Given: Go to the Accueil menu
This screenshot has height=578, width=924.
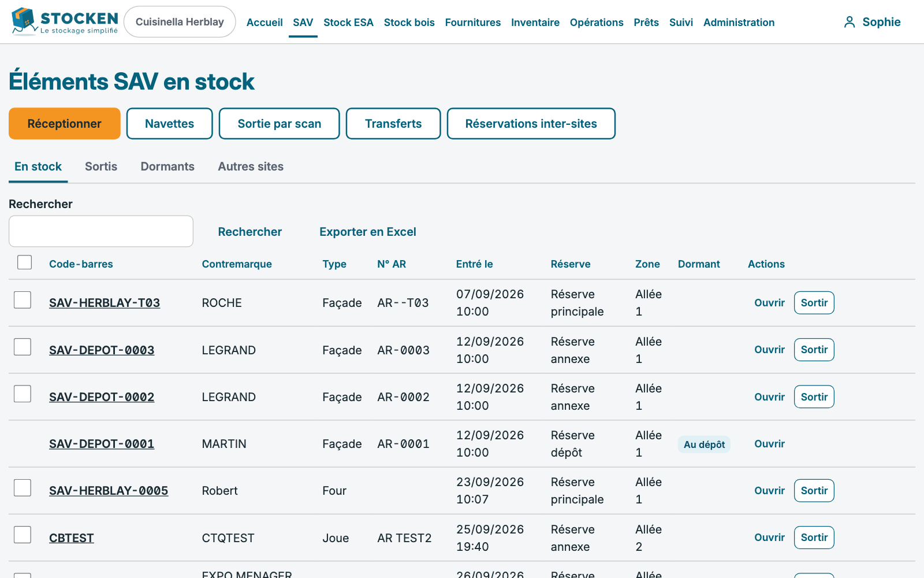Looking at the screenshot, I should tap(264, 23).
